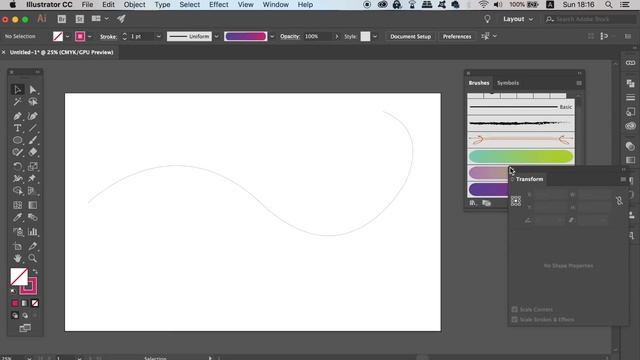Select the Eyedropper tool
640x360 pixels.
[17, 217]
